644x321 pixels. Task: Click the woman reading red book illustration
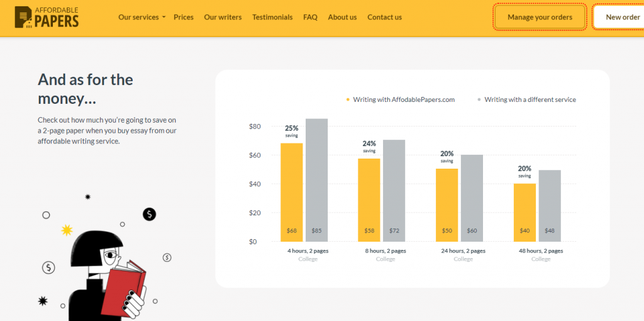tap(108, 276)
